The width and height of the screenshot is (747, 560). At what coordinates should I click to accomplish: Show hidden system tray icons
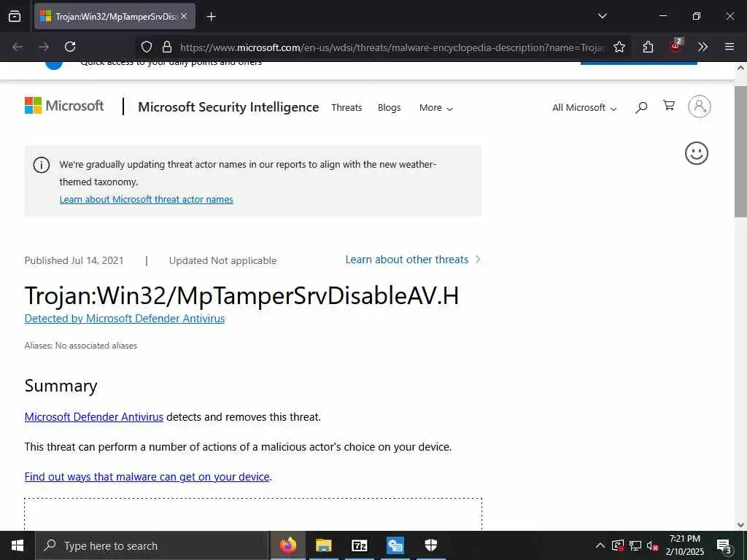pos(600,545)
